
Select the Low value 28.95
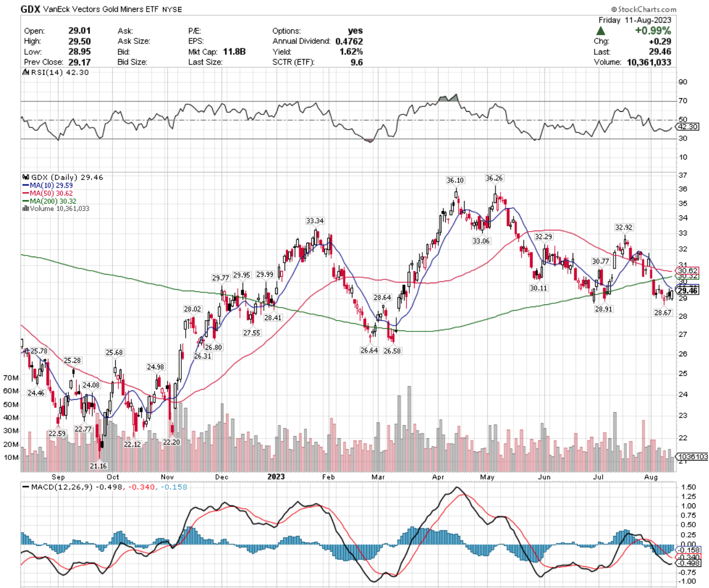coord(80,52)
